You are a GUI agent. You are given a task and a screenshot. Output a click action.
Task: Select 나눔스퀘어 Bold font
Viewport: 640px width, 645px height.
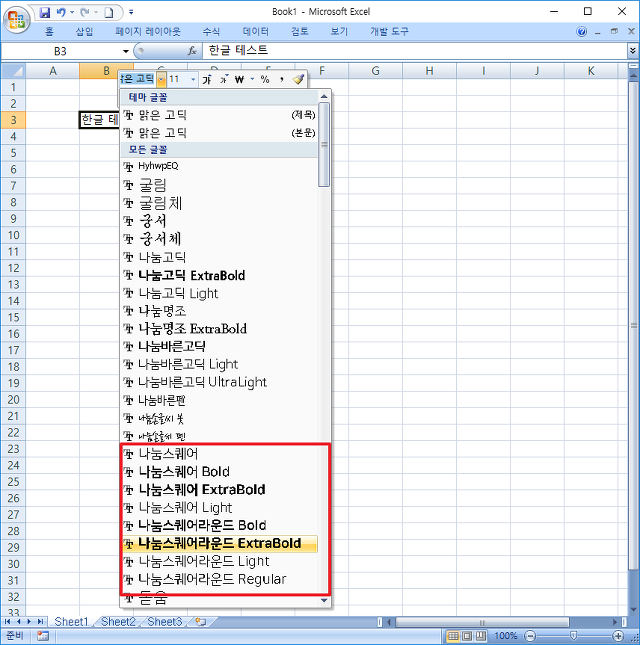click(220, 471)
